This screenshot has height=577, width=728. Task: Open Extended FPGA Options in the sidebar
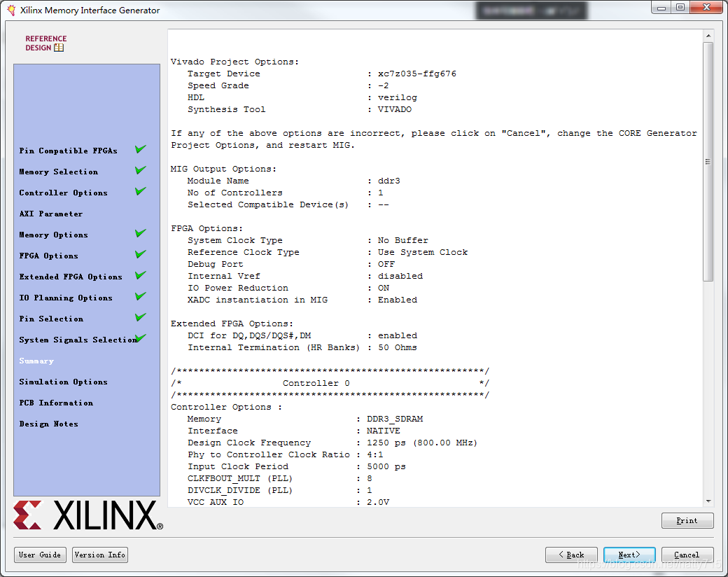click(71, 277)
